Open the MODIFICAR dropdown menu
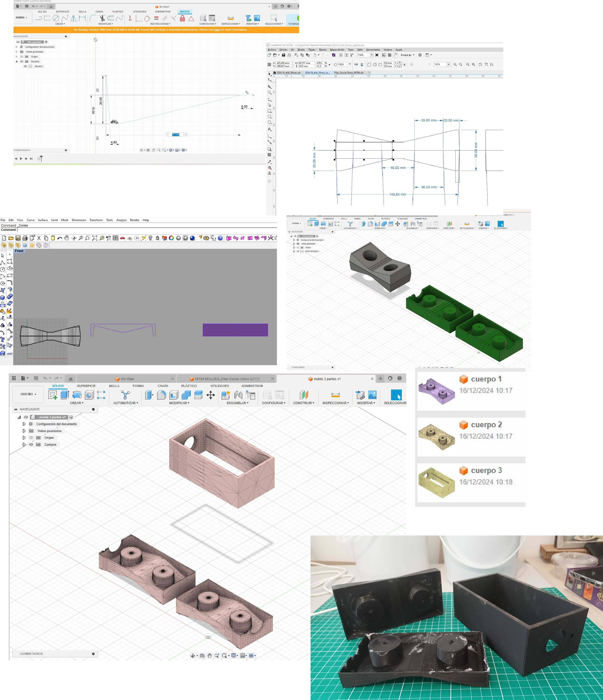This screenshot has width=603, height=700. (179, 403)
